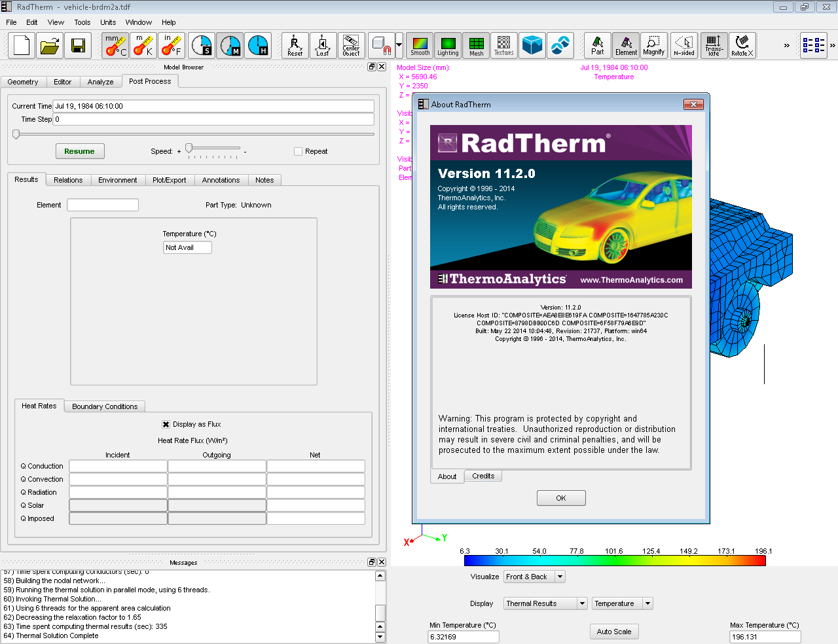Image resolution: width=838 pixels, height=644 pixels.
Task: Toggle Mesh display in toolbar
Action: 476,46
